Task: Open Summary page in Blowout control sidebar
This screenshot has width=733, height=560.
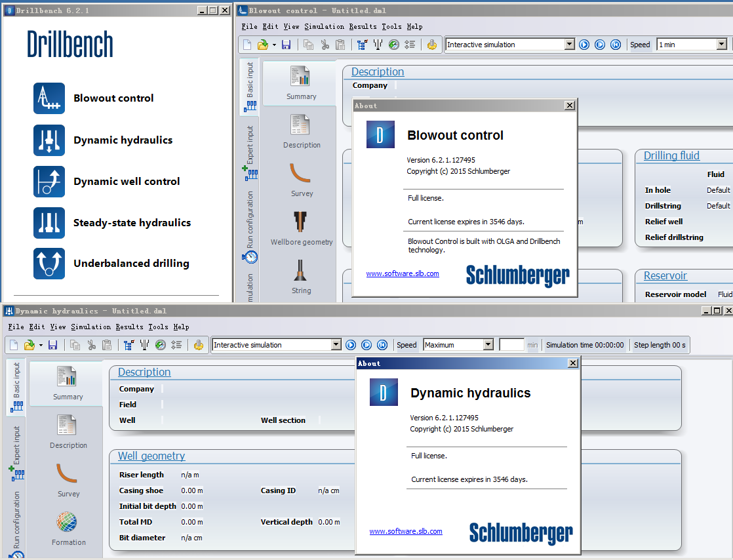Action: pyautogui.click(x=301, y=83)
